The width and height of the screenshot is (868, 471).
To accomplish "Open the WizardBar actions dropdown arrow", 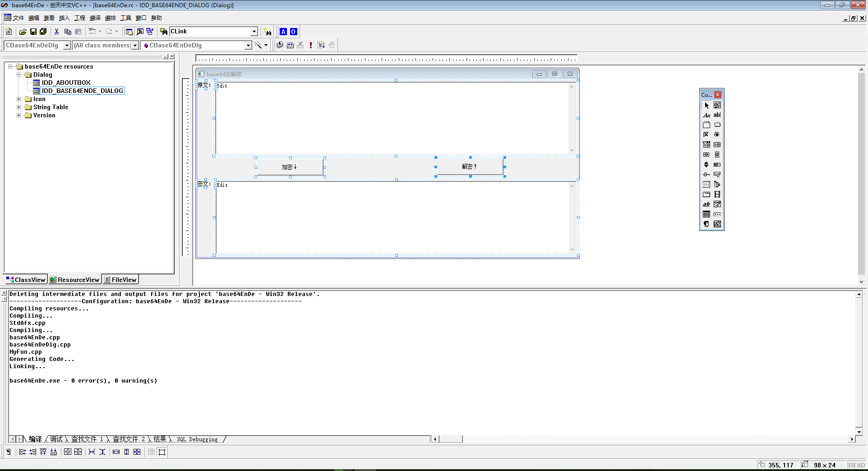I will click(266, 45).
